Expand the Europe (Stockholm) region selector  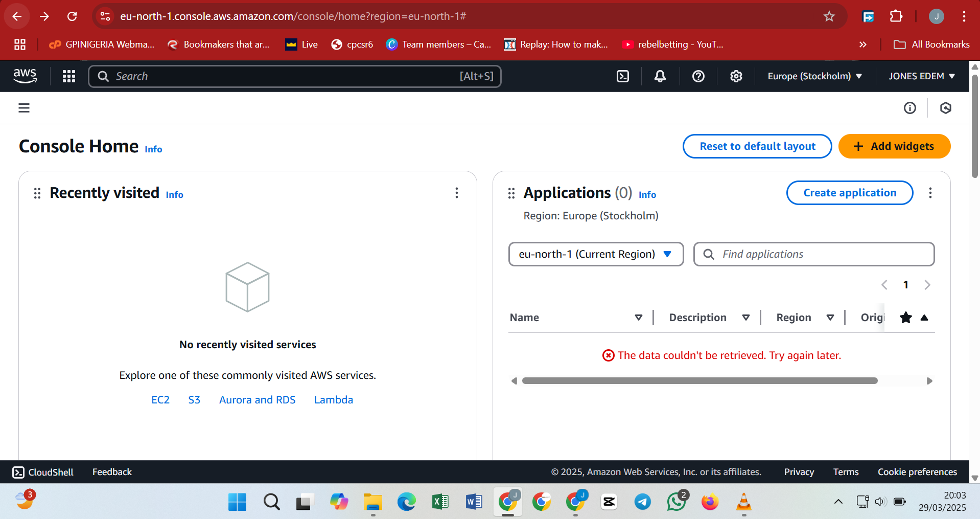[814, 76]
